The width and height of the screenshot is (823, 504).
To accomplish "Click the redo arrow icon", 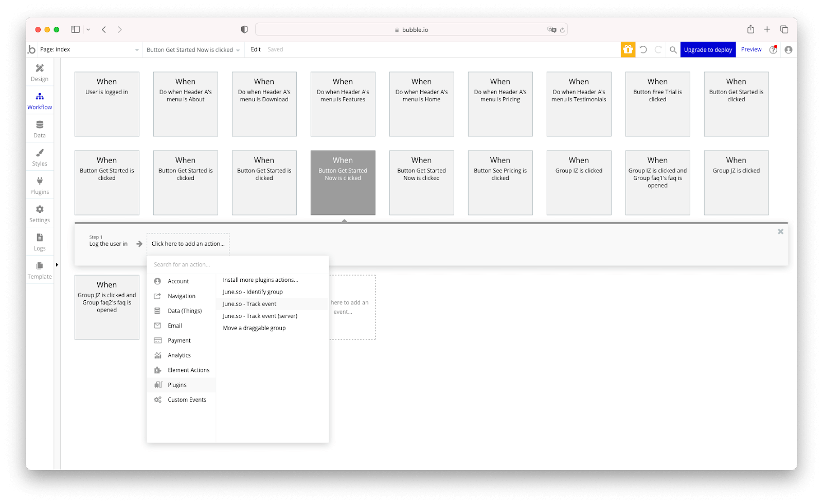I will point(659,49).
